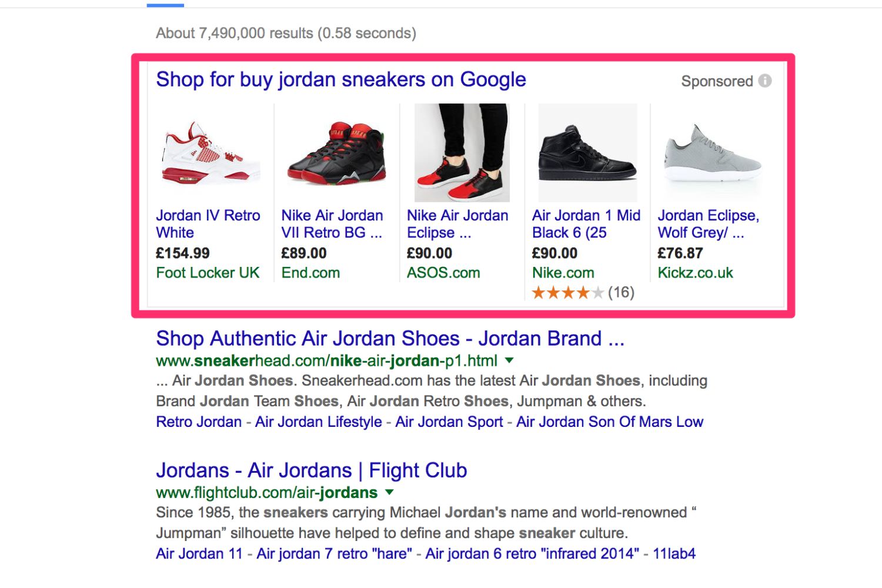Expand the flightclub.com URL dropdown arrow
This screenshot has height=588, width=882.
389,492
